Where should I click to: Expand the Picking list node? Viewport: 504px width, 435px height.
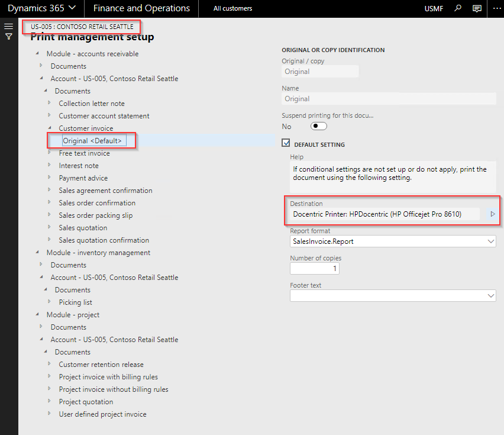point(50,302)
